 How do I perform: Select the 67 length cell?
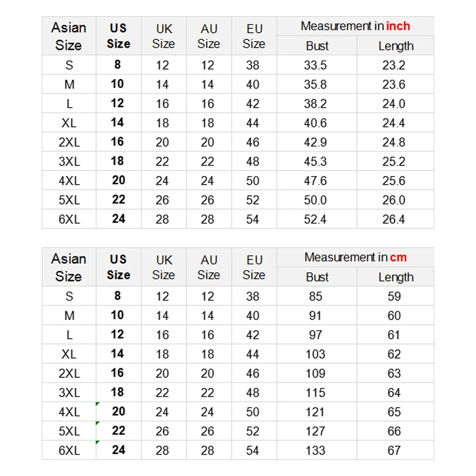coord(394,450)
